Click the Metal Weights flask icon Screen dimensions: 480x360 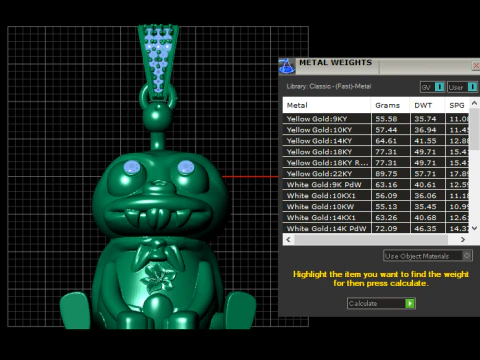[x=287, y=66]
